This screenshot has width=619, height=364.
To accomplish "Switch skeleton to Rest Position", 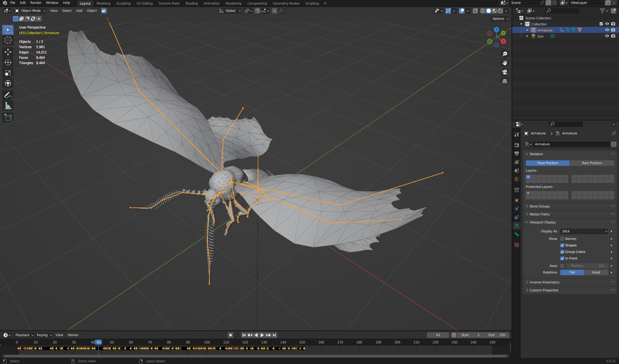I will (592, 163).
